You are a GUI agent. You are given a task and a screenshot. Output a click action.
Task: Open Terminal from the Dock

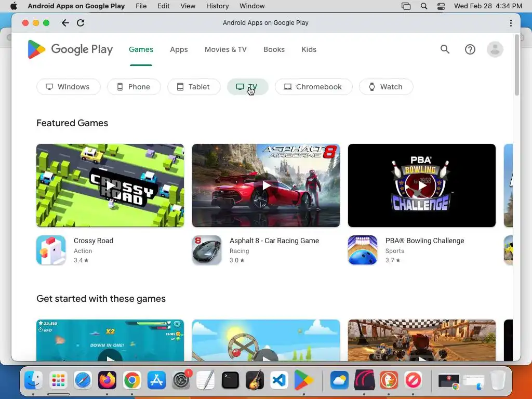click(230, 380)
